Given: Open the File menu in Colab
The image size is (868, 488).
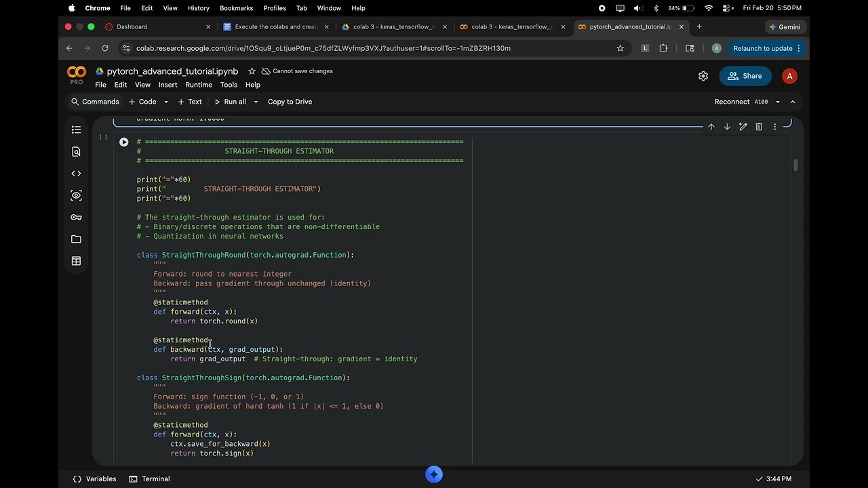Looking at the screenshot, I should [x=100, y=85].
